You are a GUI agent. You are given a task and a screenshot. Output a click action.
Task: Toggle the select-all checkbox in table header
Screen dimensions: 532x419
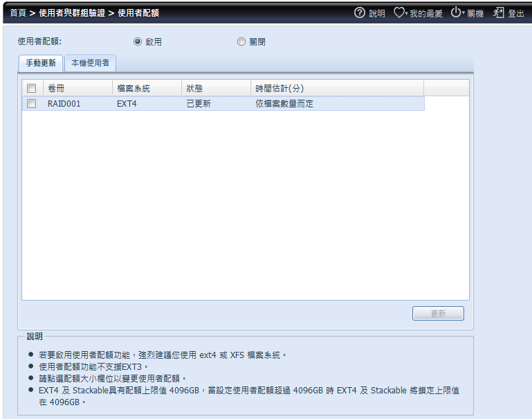click(32, 88)
